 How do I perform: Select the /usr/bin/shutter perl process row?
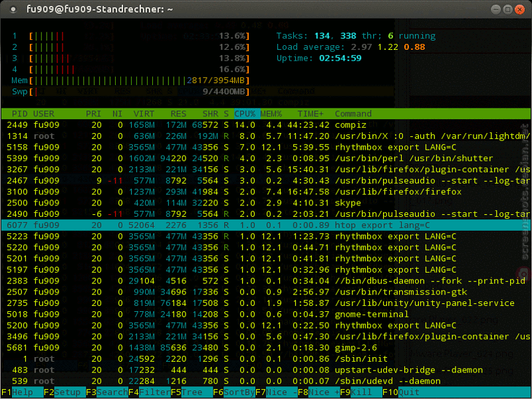coord(266,158)
